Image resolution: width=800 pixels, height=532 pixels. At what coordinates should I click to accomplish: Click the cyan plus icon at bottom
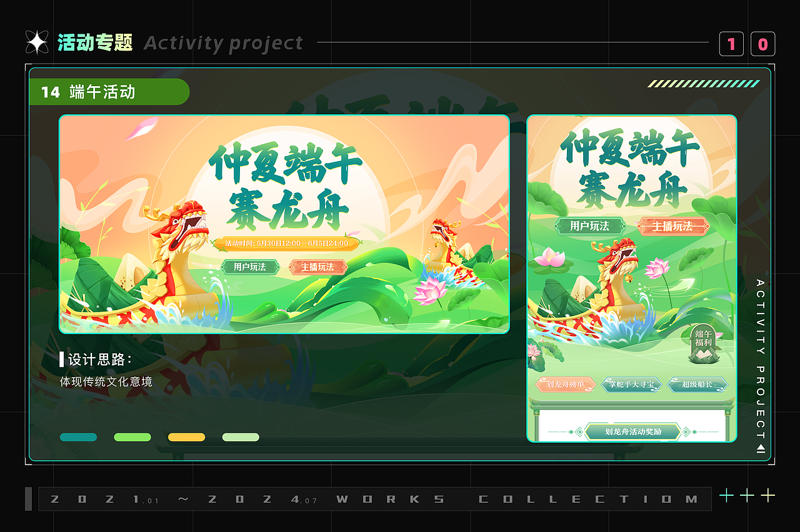click(726, 496)
